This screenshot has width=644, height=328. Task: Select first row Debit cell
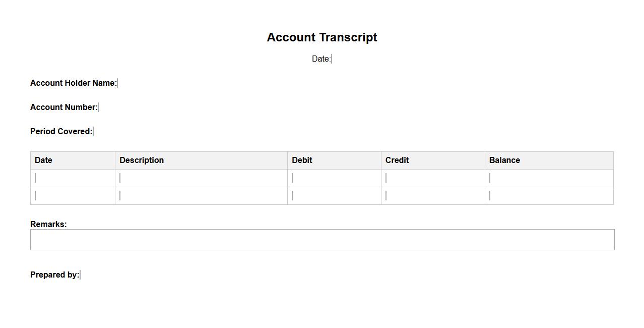[x=334, y=178]
